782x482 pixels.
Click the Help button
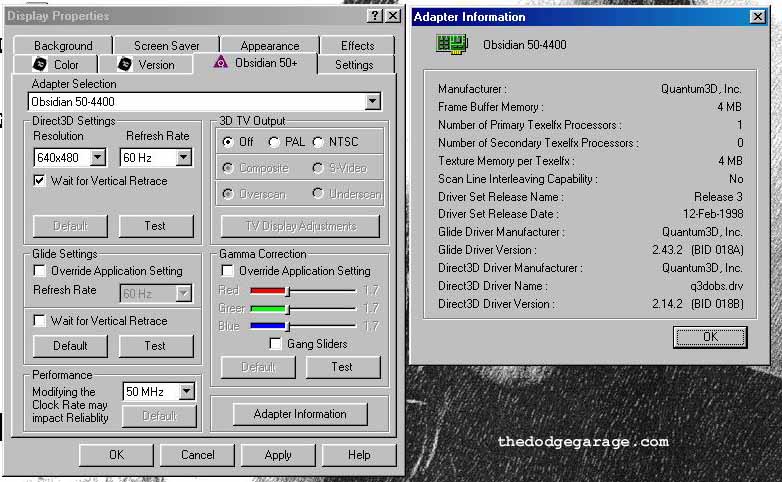(x=359, y=455)
